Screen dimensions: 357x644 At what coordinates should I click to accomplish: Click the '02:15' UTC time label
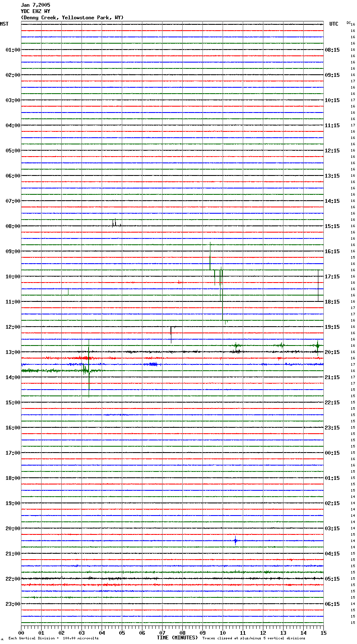coord(332,503)
